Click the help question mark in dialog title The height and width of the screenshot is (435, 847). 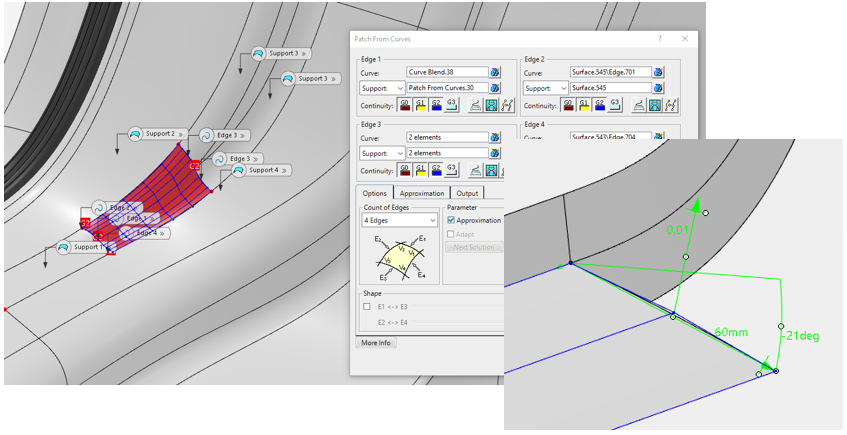pyautogui.click(x=659, y=38)
